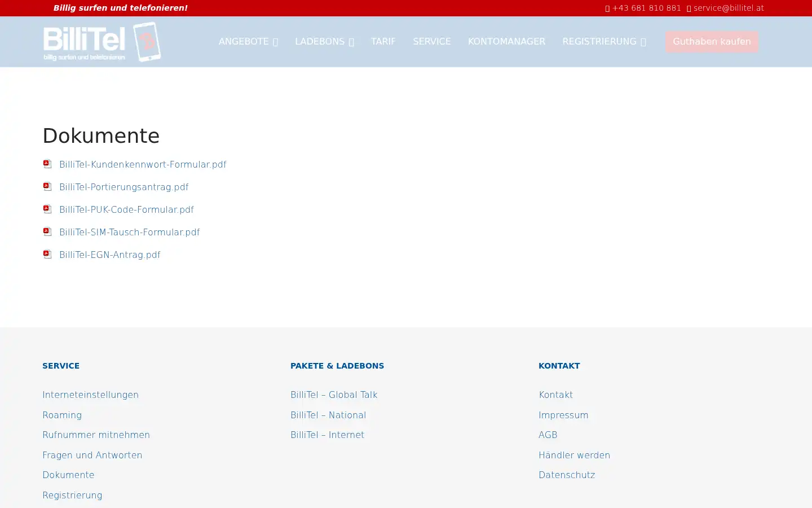Open BilliTel – National link
The height and width of the screenshot is (508, 812).
click(x=328, y=415)
